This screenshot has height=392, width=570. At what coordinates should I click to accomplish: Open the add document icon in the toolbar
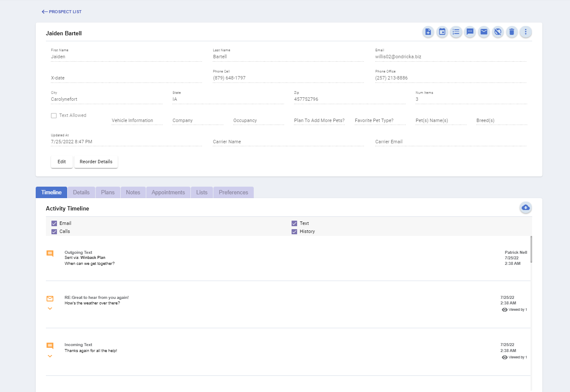pos(428,32)
